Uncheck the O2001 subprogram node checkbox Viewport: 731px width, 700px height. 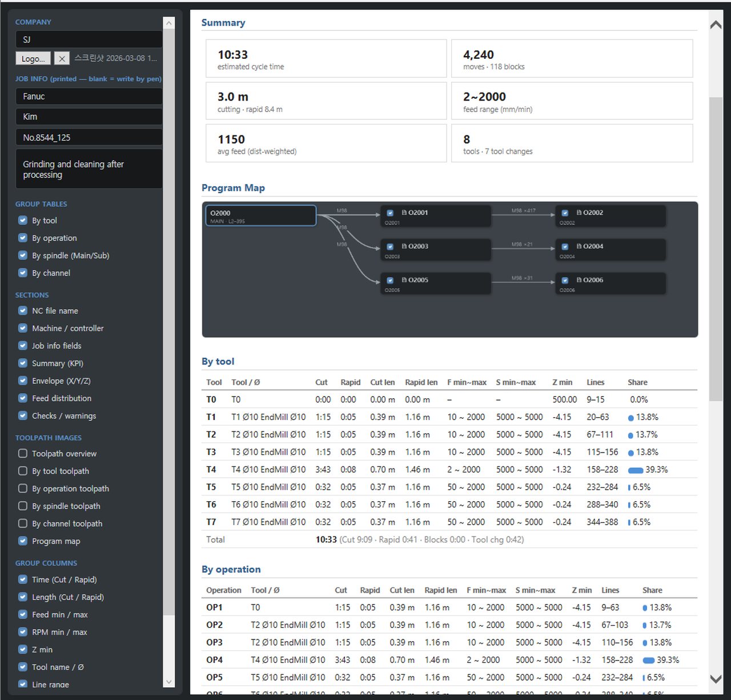[390, 213]
